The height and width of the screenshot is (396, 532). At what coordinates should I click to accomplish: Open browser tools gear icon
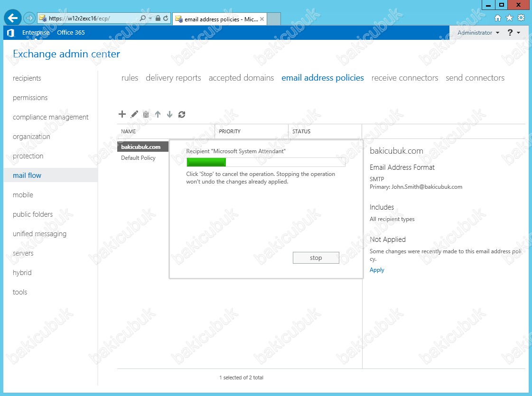point(521,18)
